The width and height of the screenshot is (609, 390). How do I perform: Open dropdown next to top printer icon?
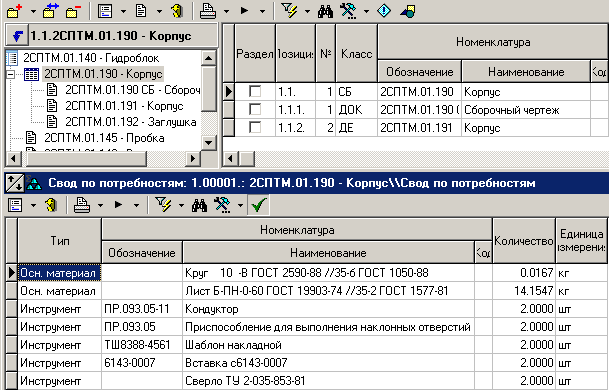pos(226,12)
